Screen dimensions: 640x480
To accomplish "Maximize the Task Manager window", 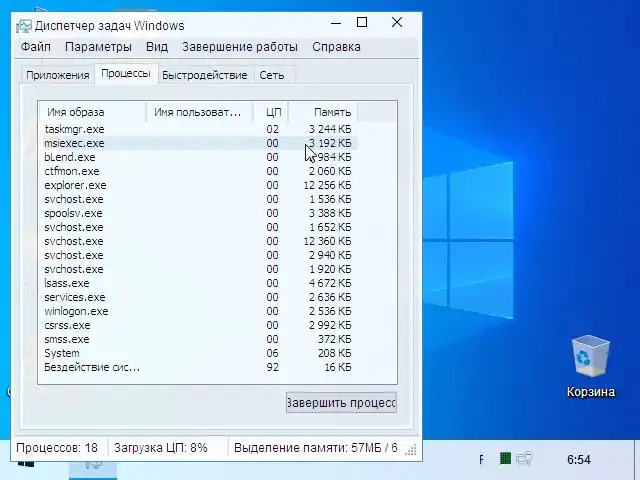I will point(362,22).
